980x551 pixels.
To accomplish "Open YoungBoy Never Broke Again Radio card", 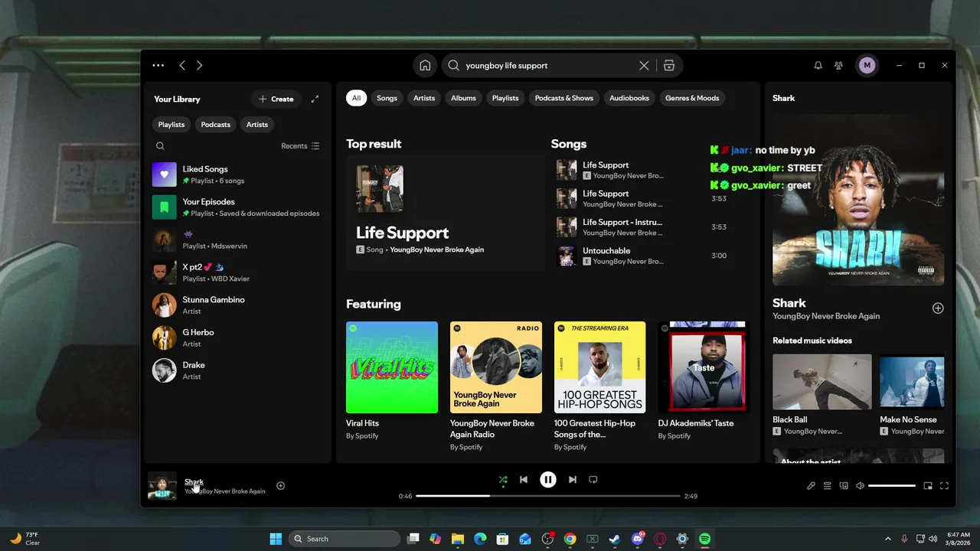I will coord(496,386).
